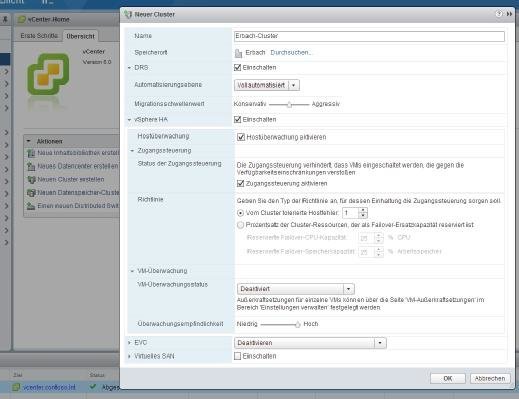Click Abbrechen to cancel dialog
The width and height of the screenshot is (519, 399).
coord(490,378)
